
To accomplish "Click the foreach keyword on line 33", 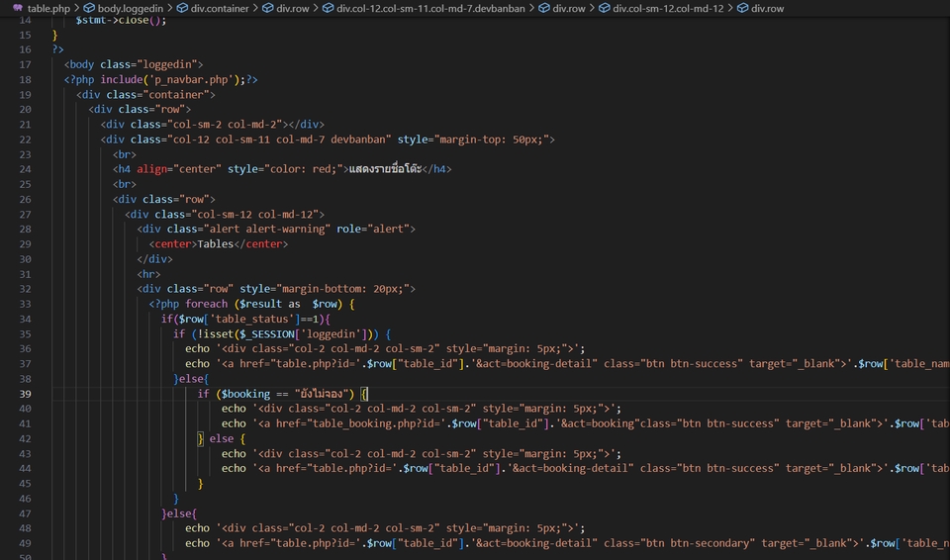I will coord(207,305).
